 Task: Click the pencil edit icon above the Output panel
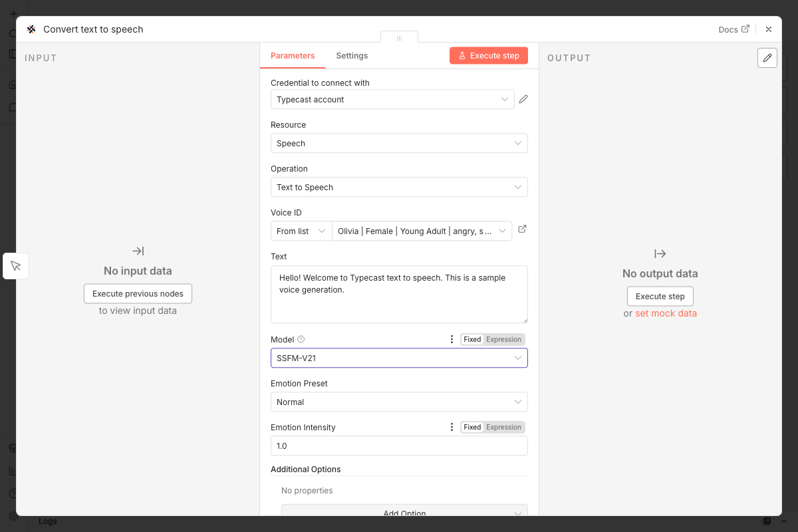click(767, 58)
